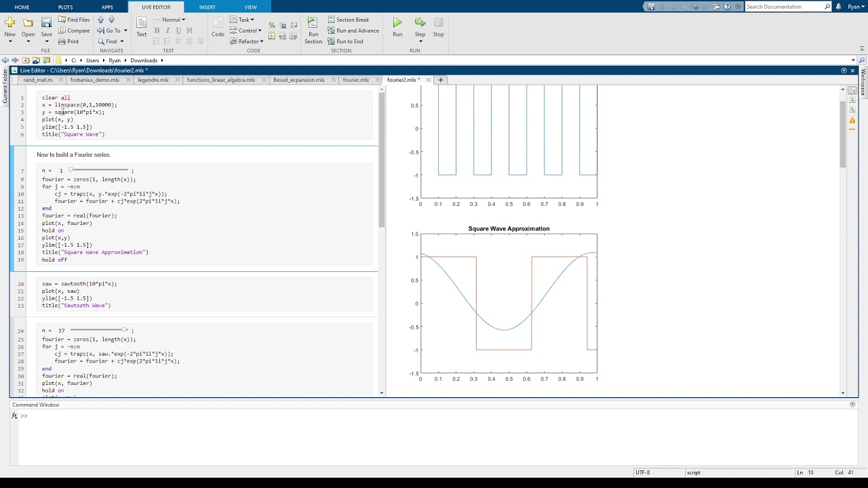Viewport: 868px width, 488px height.
Task: Click Run to End
Action: click(345, 41)
